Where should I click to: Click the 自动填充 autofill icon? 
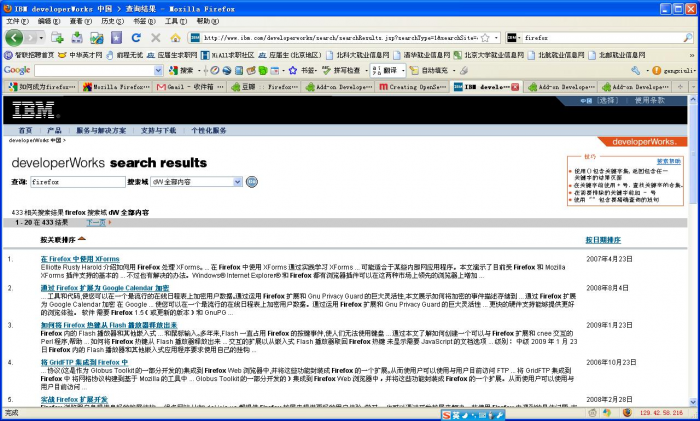(x=414, y=71)
